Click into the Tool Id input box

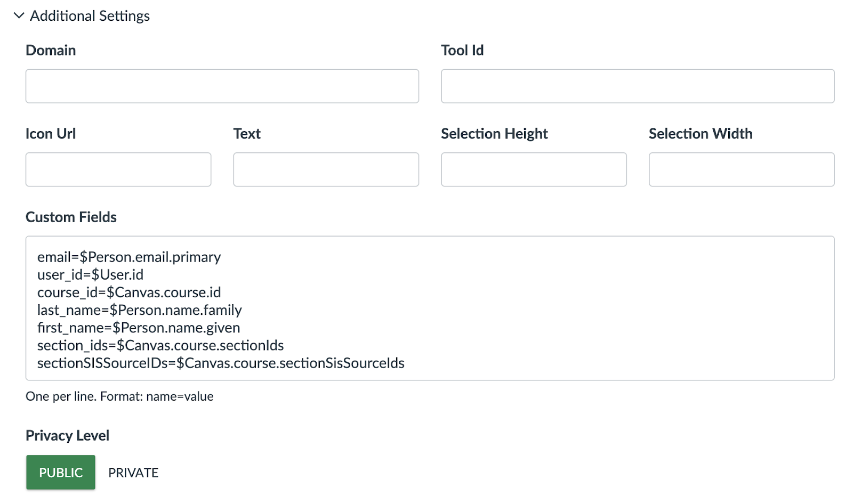click(x=637, y=86)
